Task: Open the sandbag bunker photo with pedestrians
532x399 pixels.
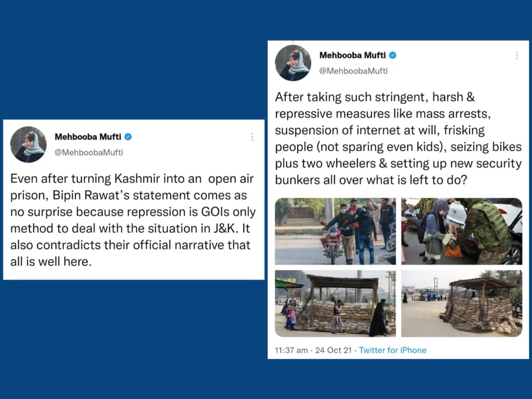Action: coord(335,303)
